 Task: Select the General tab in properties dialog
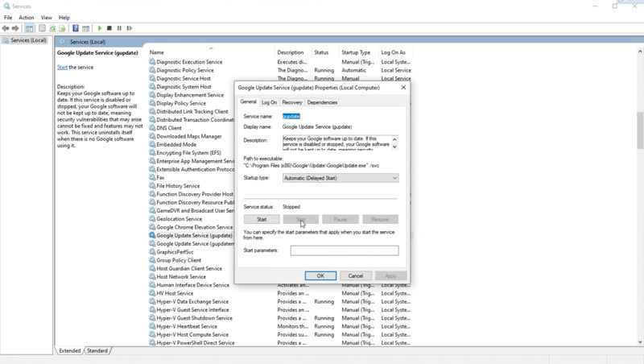(x=248, y=101)
